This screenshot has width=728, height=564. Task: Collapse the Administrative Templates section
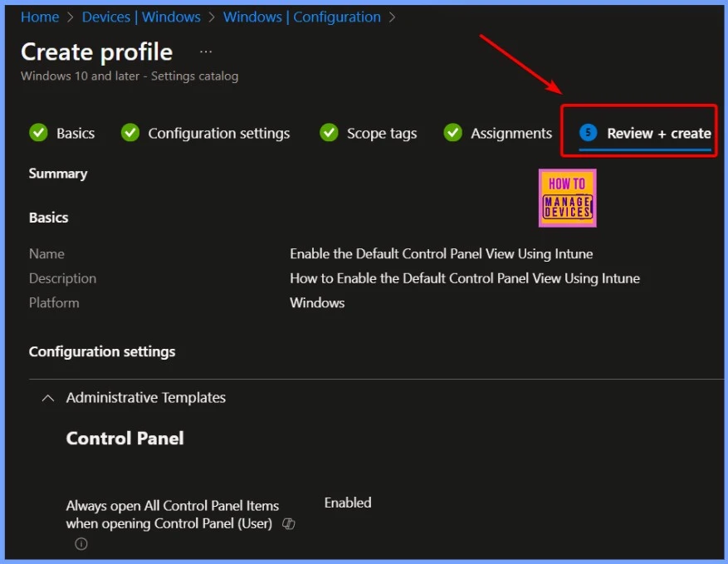pos(48,398)
